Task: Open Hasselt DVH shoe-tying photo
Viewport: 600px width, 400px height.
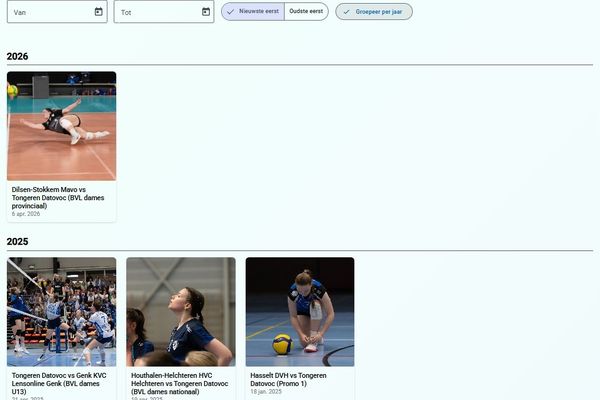Action: tap(300, 312)
